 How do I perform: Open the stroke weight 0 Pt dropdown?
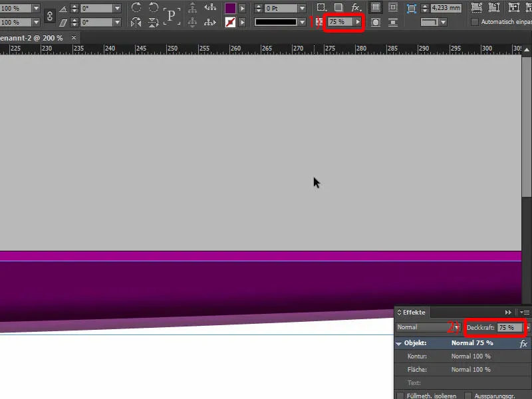(302, 8)
